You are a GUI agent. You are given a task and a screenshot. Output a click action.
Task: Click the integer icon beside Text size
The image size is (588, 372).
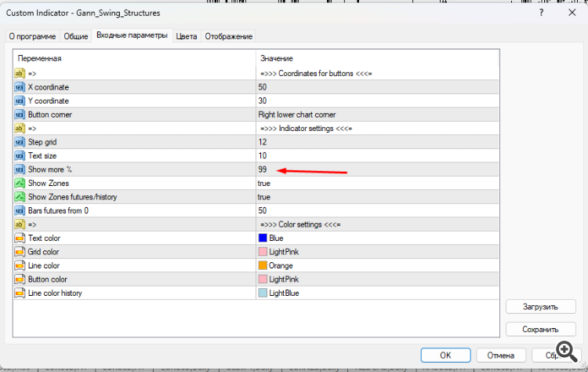(x=20, y=155)
